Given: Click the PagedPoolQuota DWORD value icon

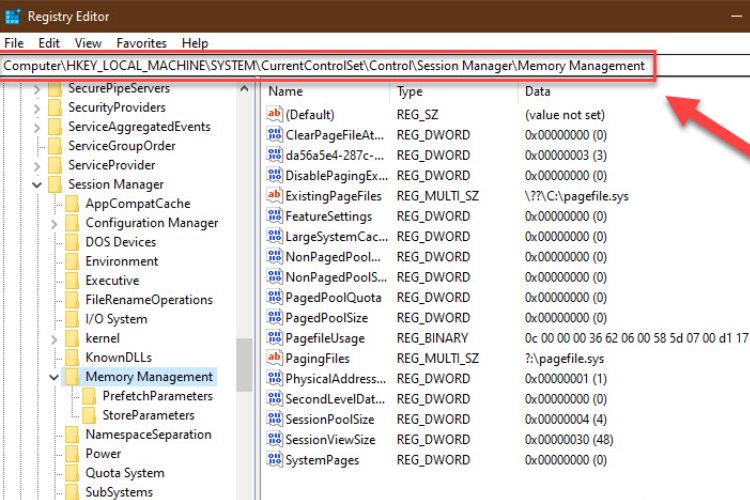Looking at the screenshot, I should (275, 297).
